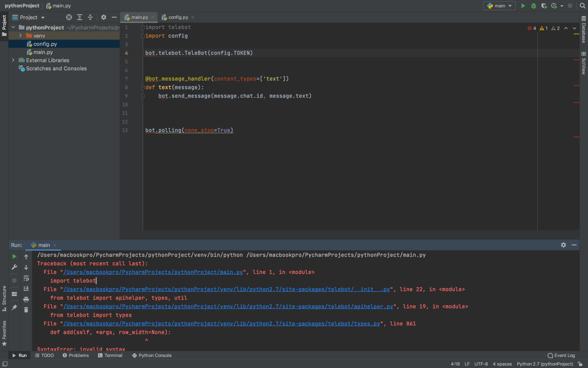Minimize the Run tool window
The width and height of the screenshot is (588, 368).
tap(574, 245)
